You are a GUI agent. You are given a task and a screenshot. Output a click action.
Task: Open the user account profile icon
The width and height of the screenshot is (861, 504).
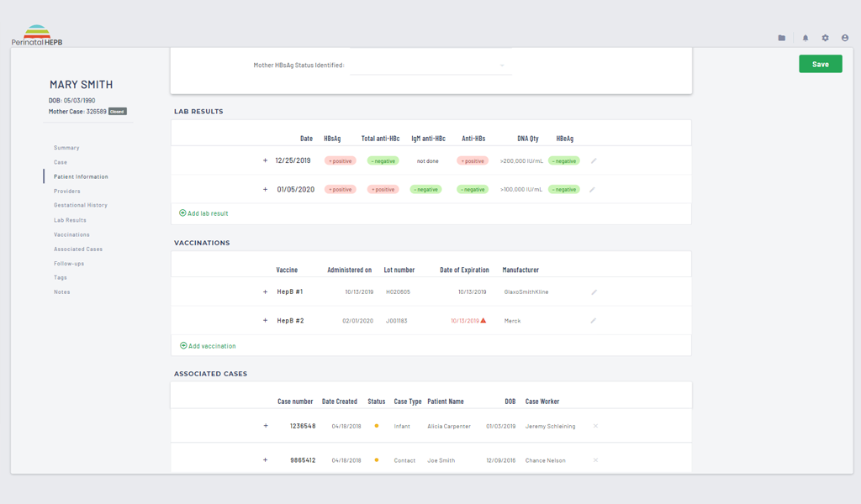pyautogui.click(x=845, y=38)
